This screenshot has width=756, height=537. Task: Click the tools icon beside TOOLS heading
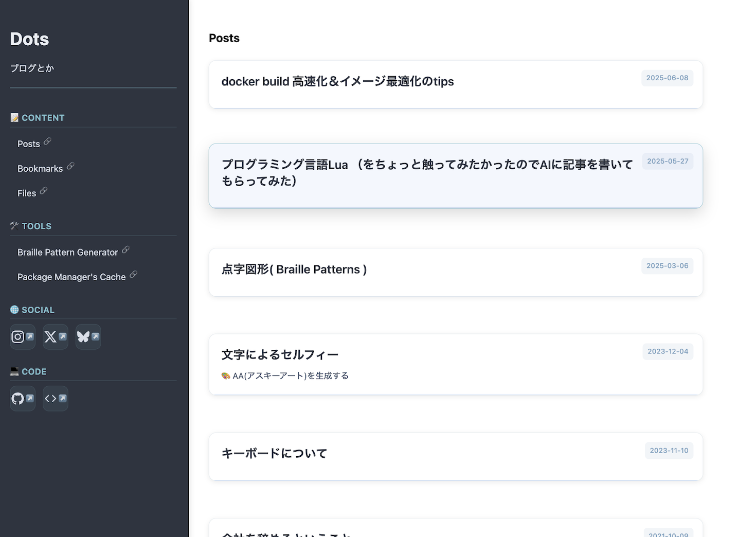tap(14, 226)
